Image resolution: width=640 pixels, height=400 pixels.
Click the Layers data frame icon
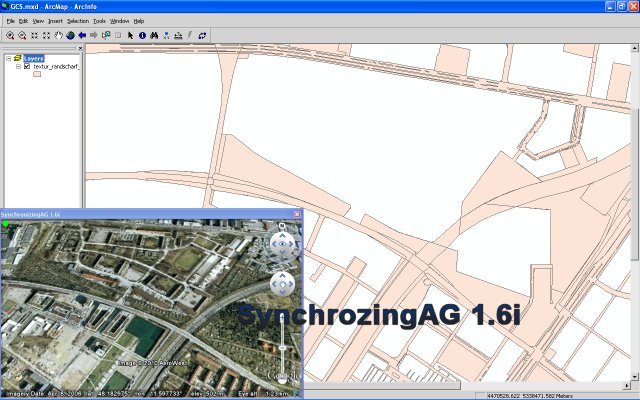coord(18,58)
